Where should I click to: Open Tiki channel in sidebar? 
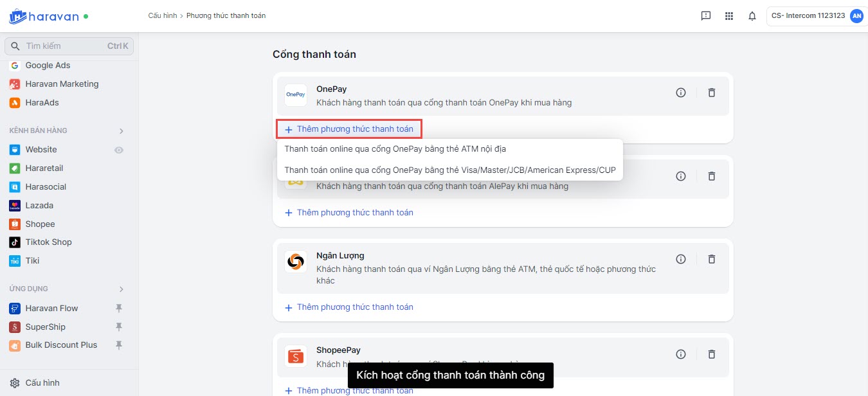point(33,261)
